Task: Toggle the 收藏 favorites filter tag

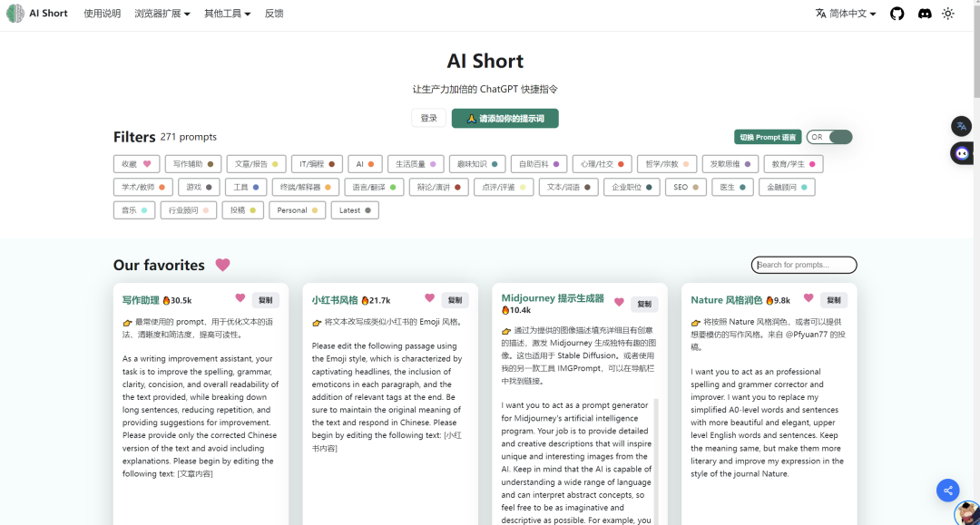Action: (x=137, y=164)
